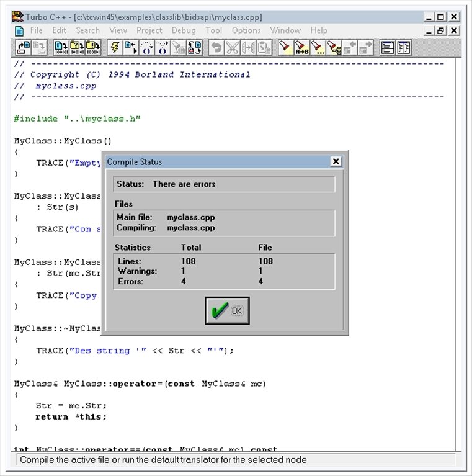Viewport: 472px width, 476px height.
Task: Click the Turbo C++ window title bar path
Action: pyautogui.click(x=168, y=17)
